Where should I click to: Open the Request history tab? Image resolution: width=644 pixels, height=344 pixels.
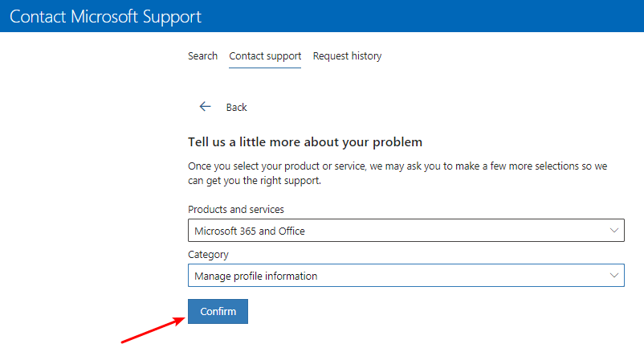click(x=347, y=56)
